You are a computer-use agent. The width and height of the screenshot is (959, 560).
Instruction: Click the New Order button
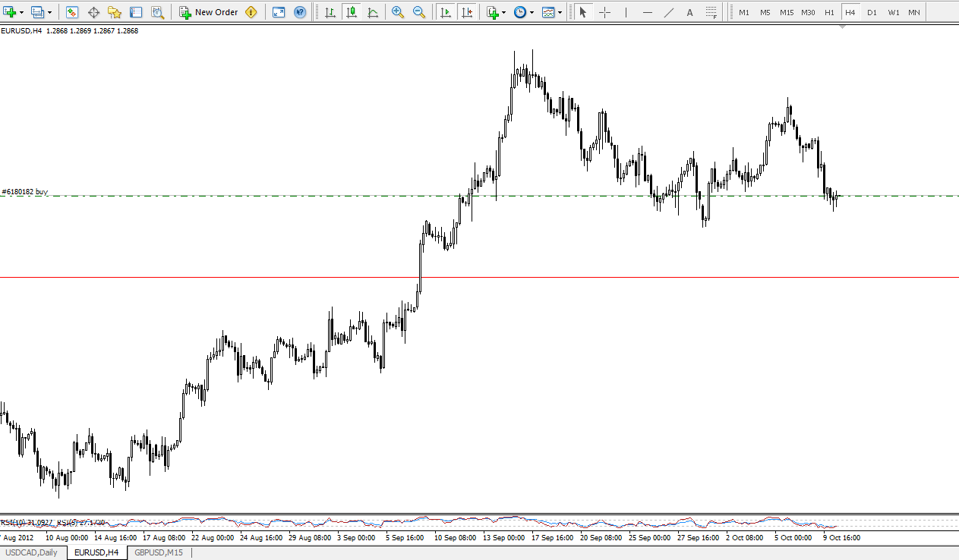click(209, 12)
